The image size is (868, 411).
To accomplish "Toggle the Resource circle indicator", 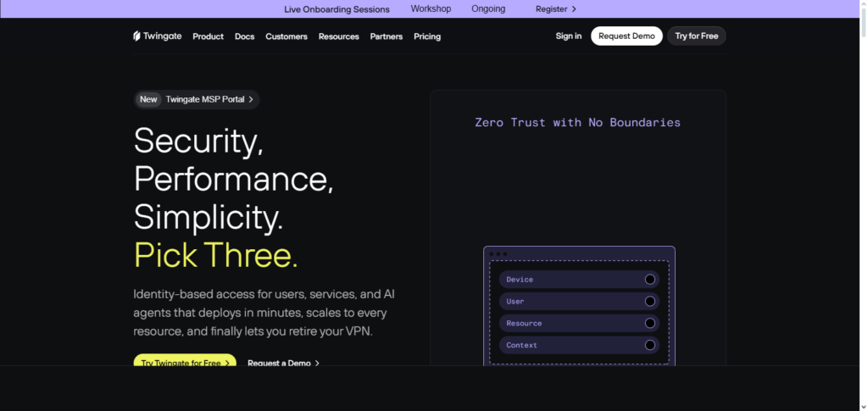I will pyautogui.click(x=650, y=323).
